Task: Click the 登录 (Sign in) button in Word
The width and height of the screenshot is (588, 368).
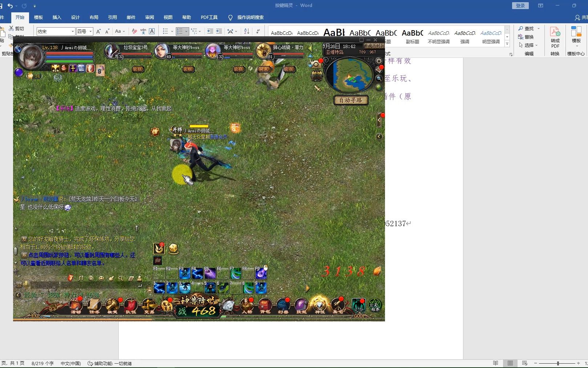Action: [x=520, y=5]
